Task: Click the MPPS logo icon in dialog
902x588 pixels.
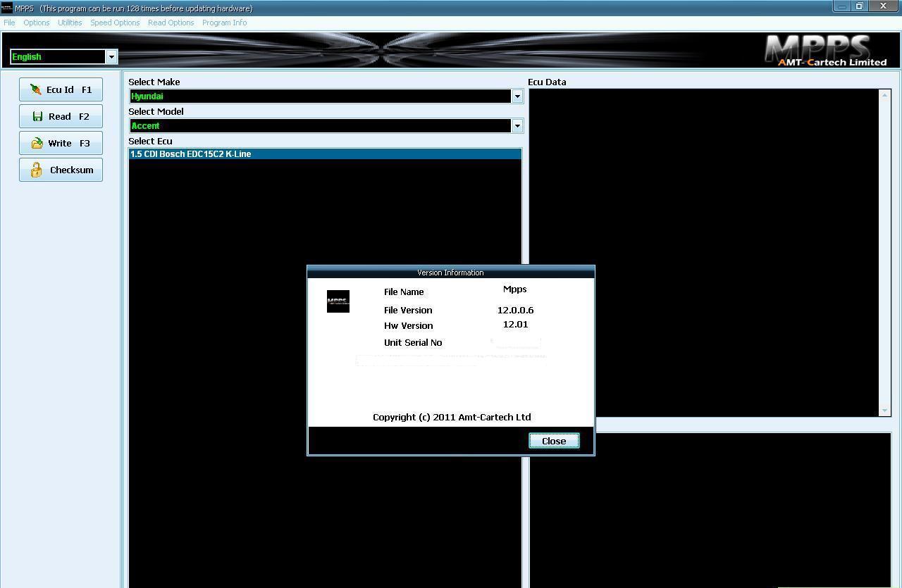Action: click(x=338, y=301)
